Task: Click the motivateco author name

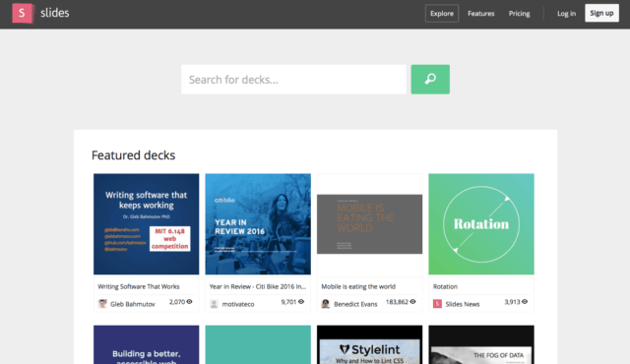Action: coord(238,304)
